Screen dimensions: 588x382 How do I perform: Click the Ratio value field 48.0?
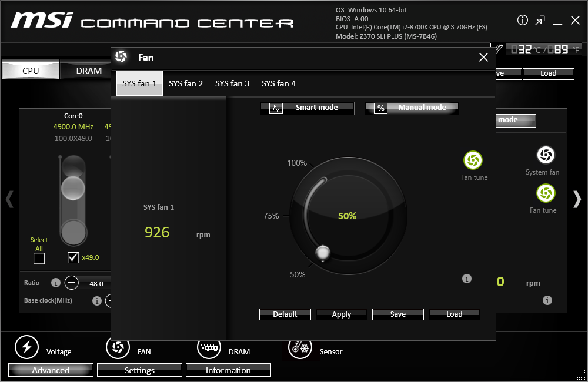tap(96, 284)
